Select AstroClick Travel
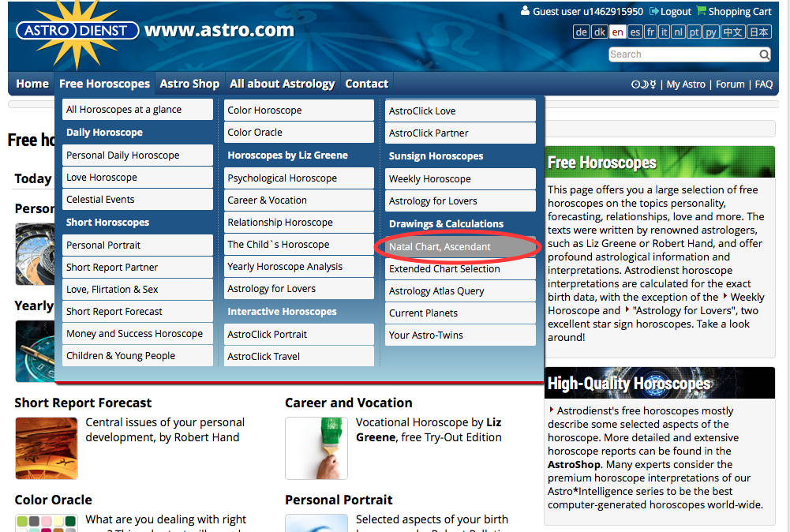Screen dimensions: 790x532 [299, 356]
